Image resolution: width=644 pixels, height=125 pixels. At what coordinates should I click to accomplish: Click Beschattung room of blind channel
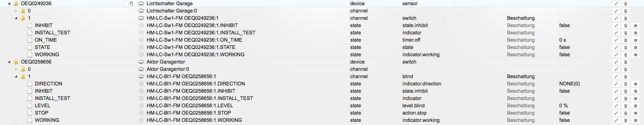point(521,76)
